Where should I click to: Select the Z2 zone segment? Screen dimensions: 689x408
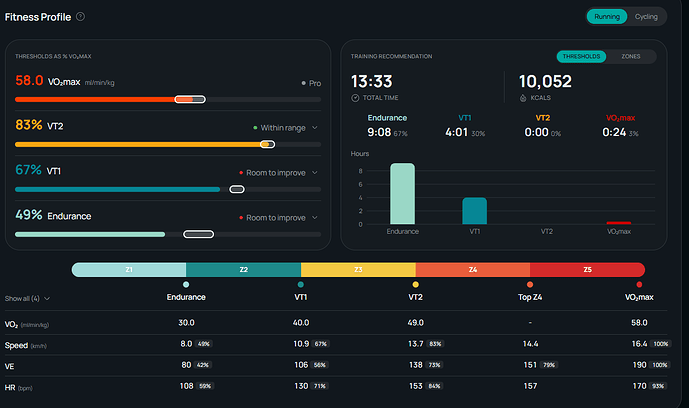(x=243, y=270)
